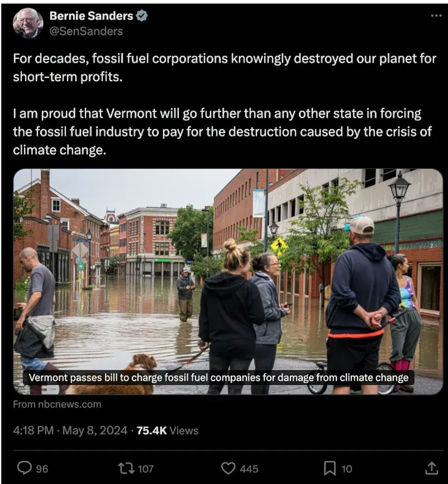Click the @SenSanders handle
Image resolution: width=448 pixels, height=484 pixels.
pyautogui.click(x=86, y=31)
